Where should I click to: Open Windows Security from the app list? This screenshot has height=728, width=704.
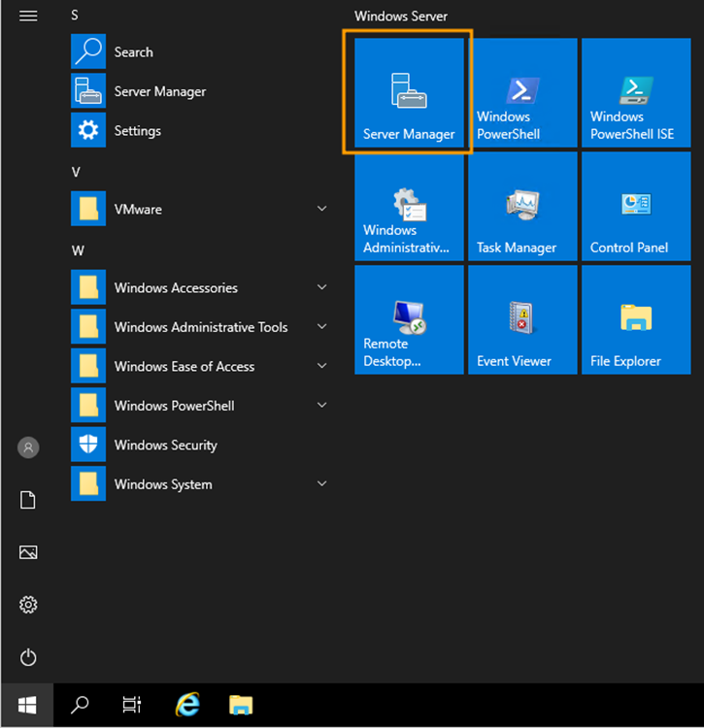click(x=202, y=445)
